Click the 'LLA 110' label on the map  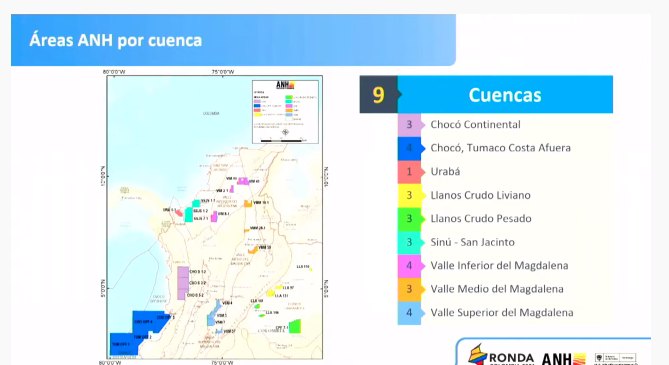tap(303, 266)
